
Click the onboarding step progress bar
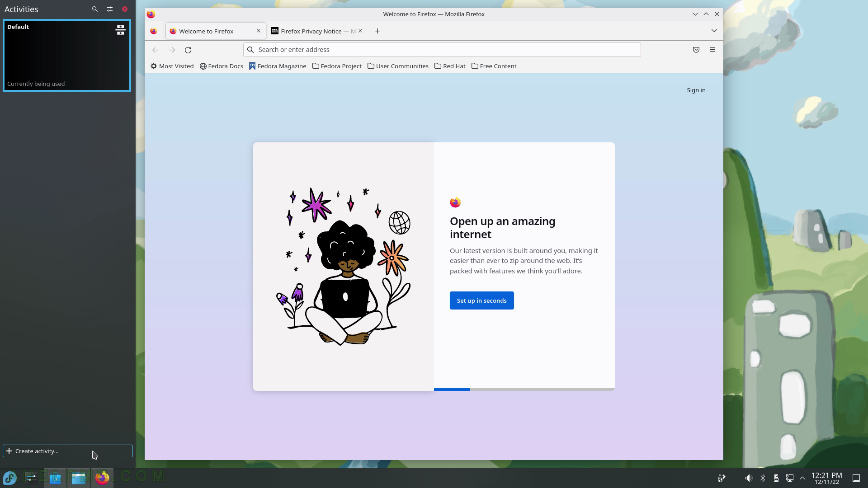pyautogui.click(x=524, y=389)
